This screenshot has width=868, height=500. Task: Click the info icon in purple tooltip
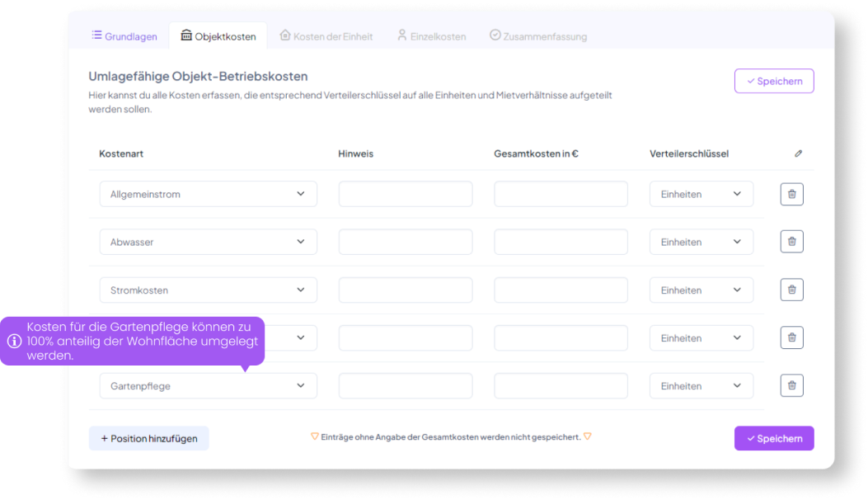tap(14, 342)
